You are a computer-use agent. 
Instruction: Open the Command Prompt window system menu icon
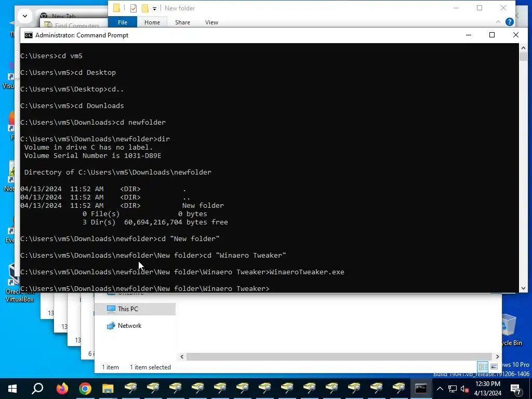point(29,35)
